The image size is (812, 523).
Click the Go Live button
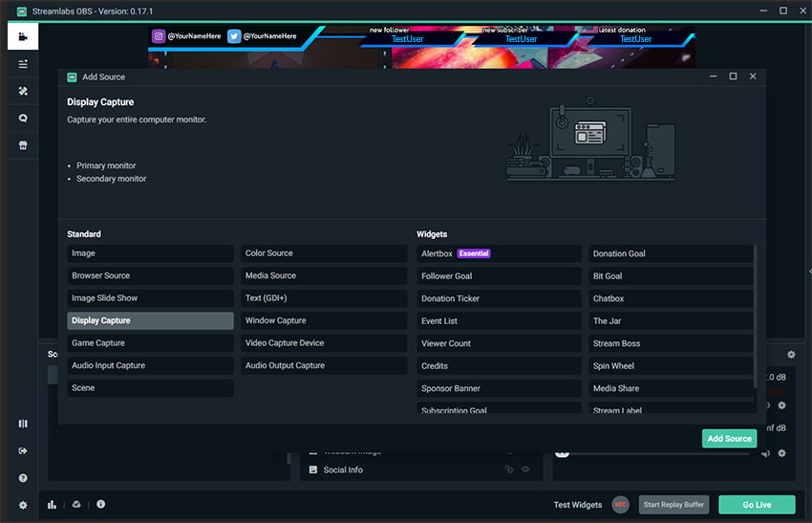tap(757, 504)
